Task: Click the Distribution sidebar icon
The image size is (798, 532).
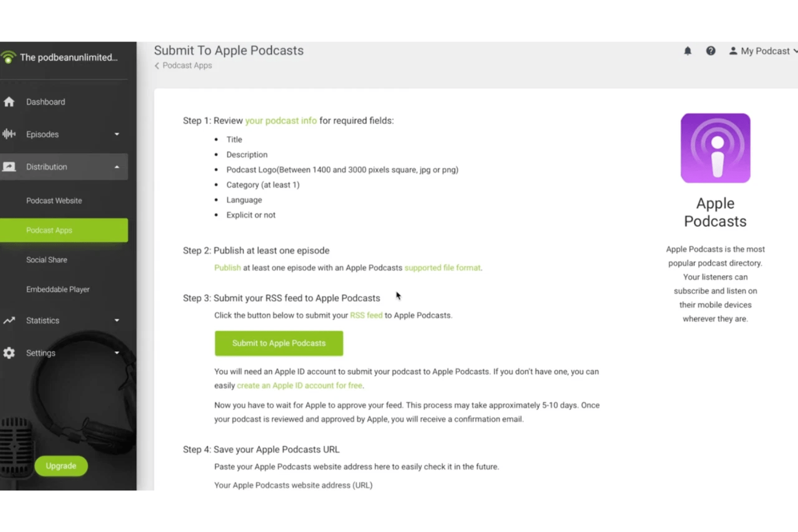Action: (9, 167)
